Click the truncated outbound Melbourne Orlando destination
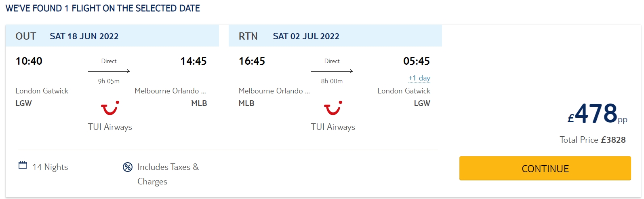Screen dimensions: 644x199 (x=170, y=91)
